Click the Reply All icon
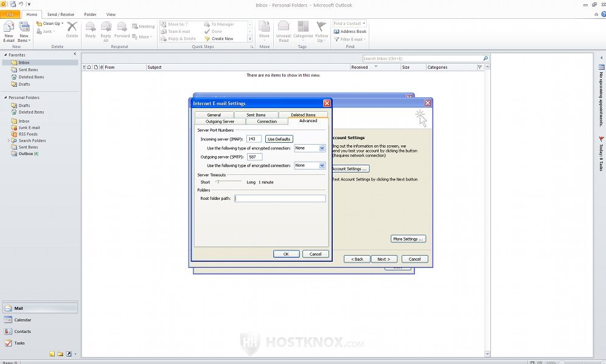This screenshot has width=606, height=364. (x=106, y=27)
